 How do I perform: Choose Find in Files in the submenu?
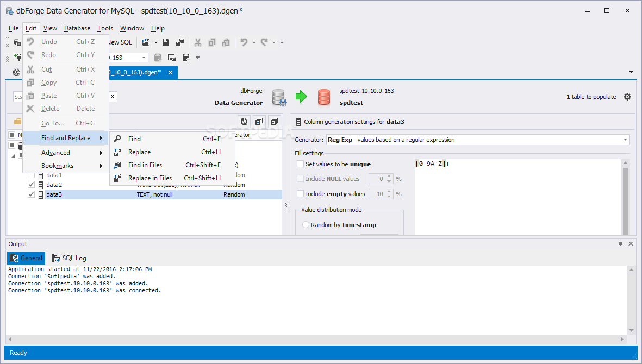click(x=172, y=165)
